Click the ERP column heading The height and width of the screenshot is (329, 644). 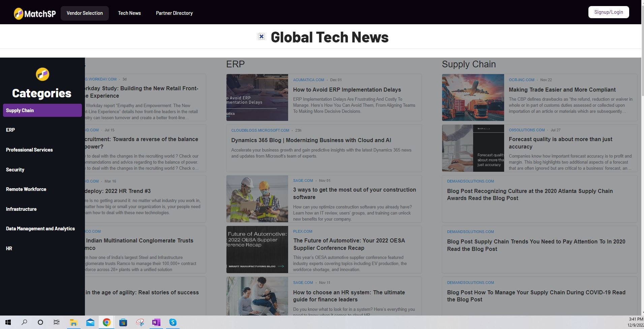point(235,64)
